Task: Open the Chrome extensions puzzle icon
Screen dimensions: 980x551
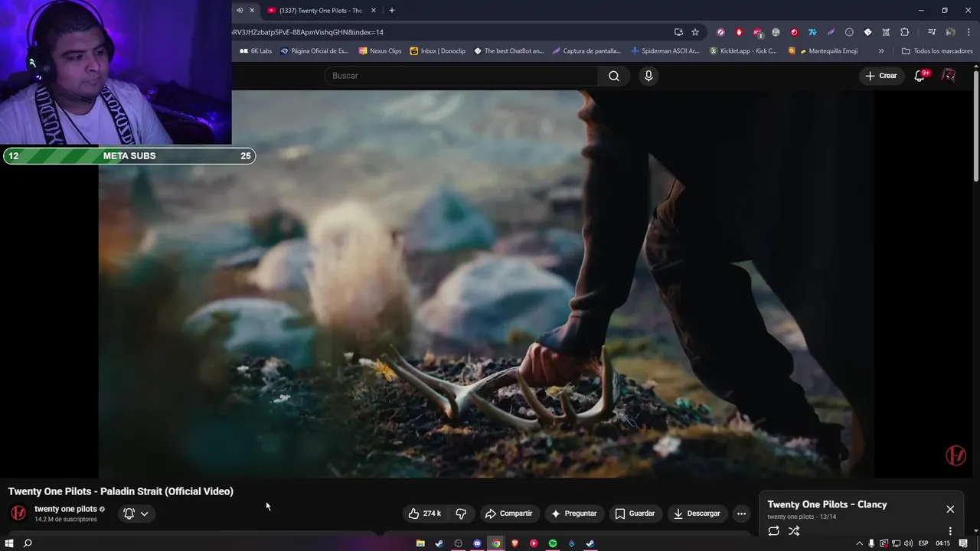Action: click(904, 32)
